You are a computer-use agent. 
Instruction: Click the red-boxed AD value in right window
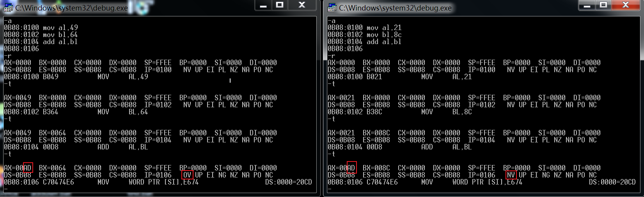[351, 168]
